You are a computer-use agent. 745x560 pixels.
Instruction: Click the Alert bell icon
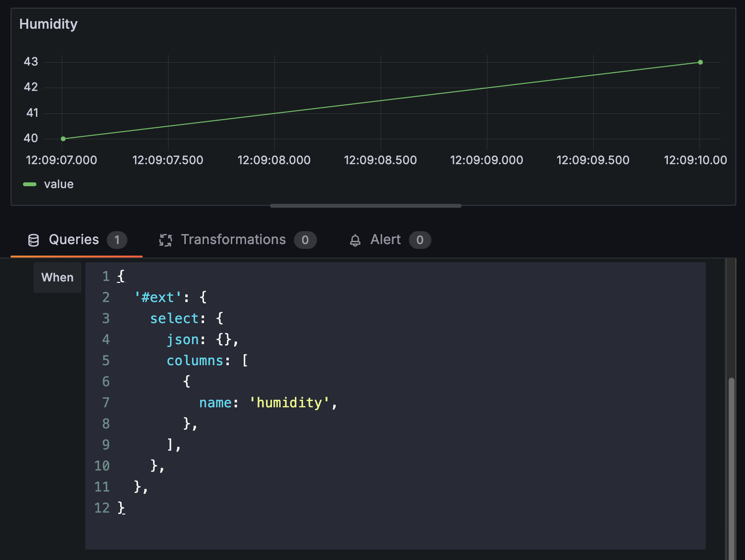(x=355, y=240)
